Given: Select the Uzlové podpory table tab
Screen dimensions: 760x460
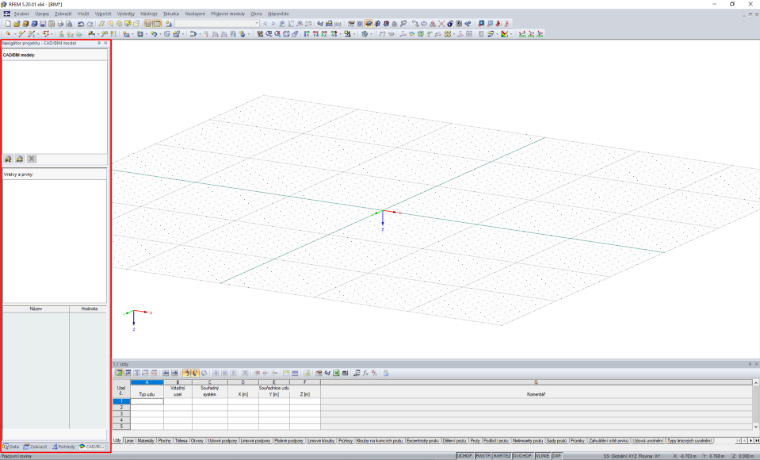Looking at the screenshot, I should coord(222,441).
